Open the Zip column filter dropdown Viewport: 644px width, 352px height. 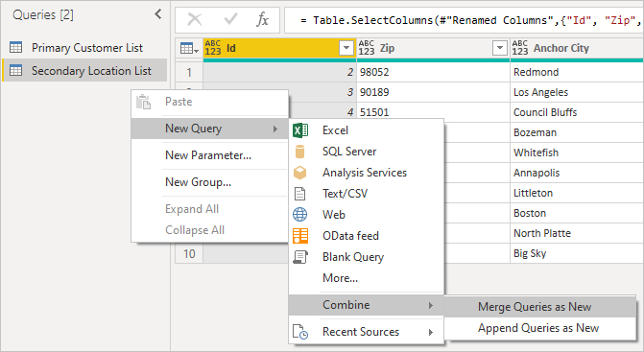[499, 48]
